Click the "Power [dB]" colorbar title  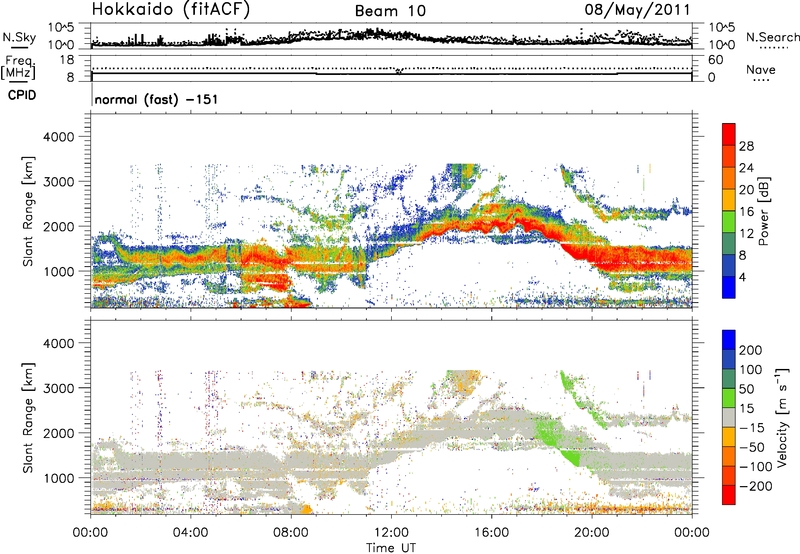pos(763,211)
